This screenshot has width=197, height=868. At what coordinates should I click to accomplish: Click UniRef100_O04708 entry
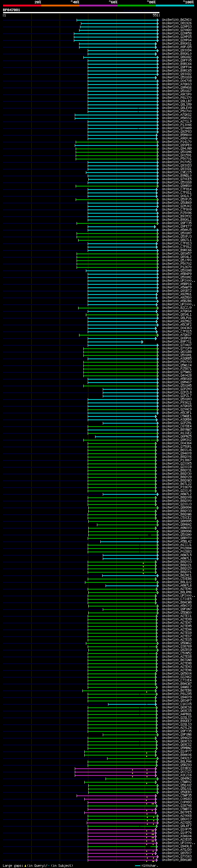point(177,81)
